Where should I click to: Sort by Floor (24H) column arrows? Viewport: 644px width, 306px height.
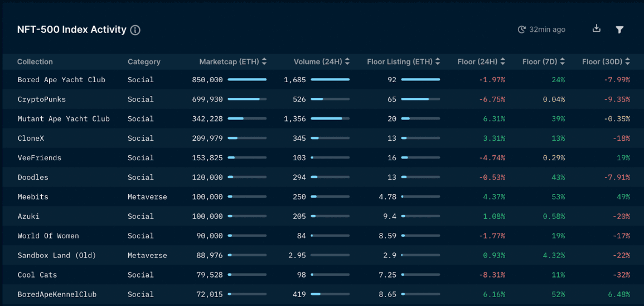coord(503,61)
